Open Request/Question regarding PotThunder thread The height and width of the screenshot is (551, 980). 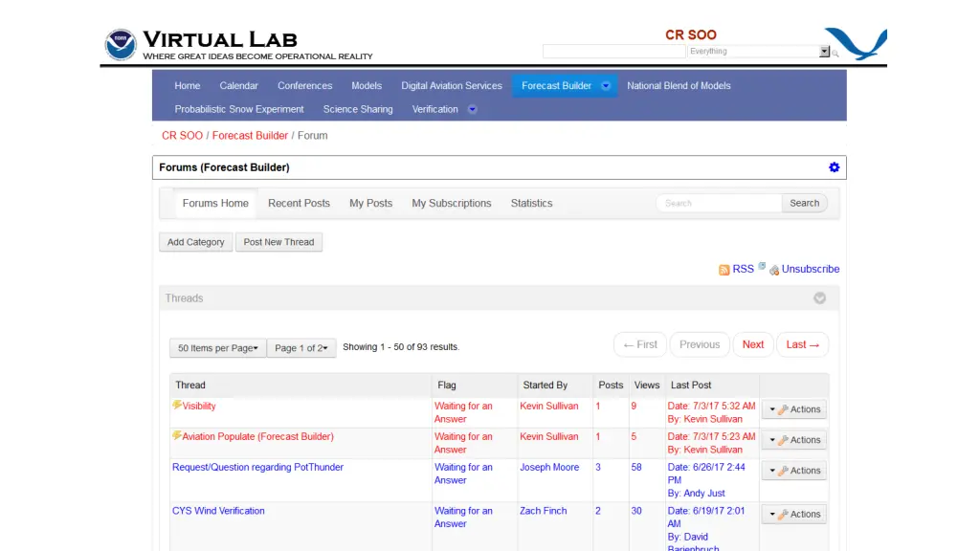[x=257, y=467]
